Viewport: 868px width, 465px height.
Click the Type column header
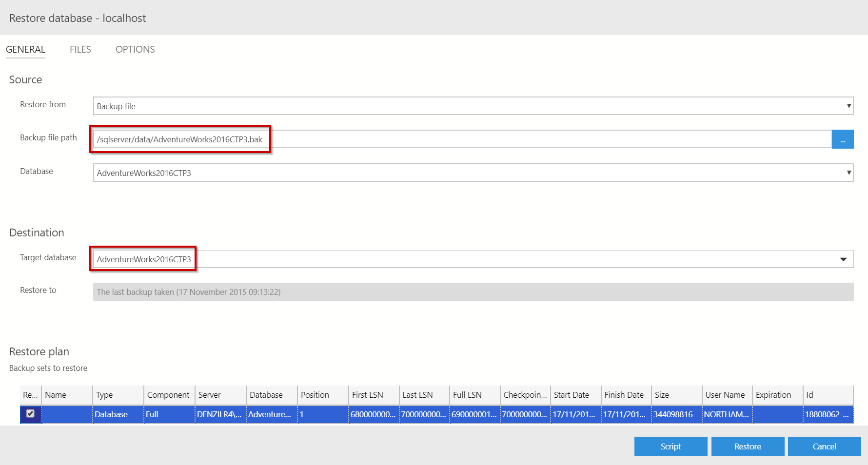point(117,395)
